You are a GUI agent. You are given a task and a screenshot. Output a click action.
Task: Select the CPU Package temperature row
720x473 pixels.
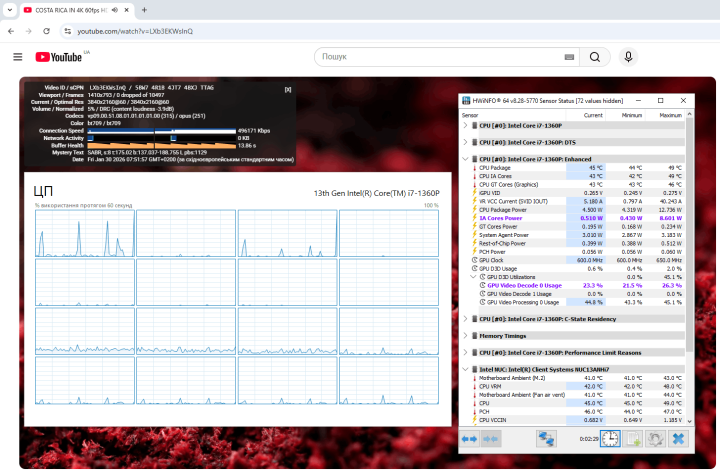coord(577,168)
